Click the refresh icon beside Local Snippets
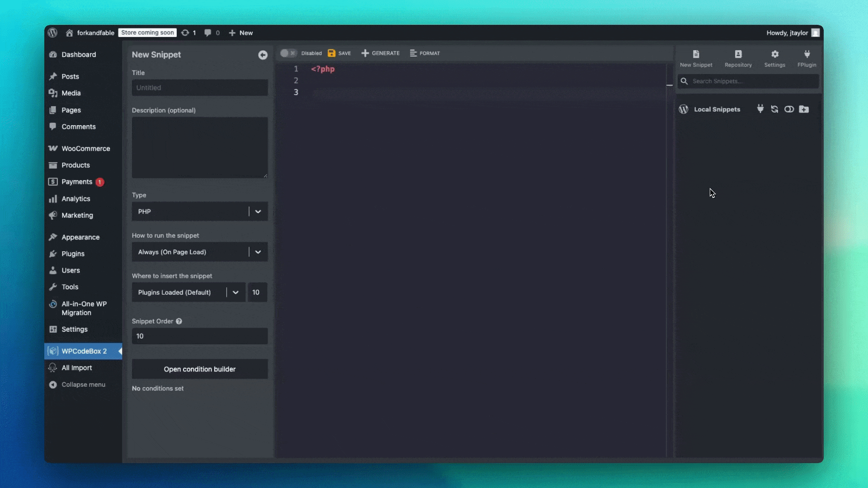This screenshot has height=488, width=868. coord(774,109)
